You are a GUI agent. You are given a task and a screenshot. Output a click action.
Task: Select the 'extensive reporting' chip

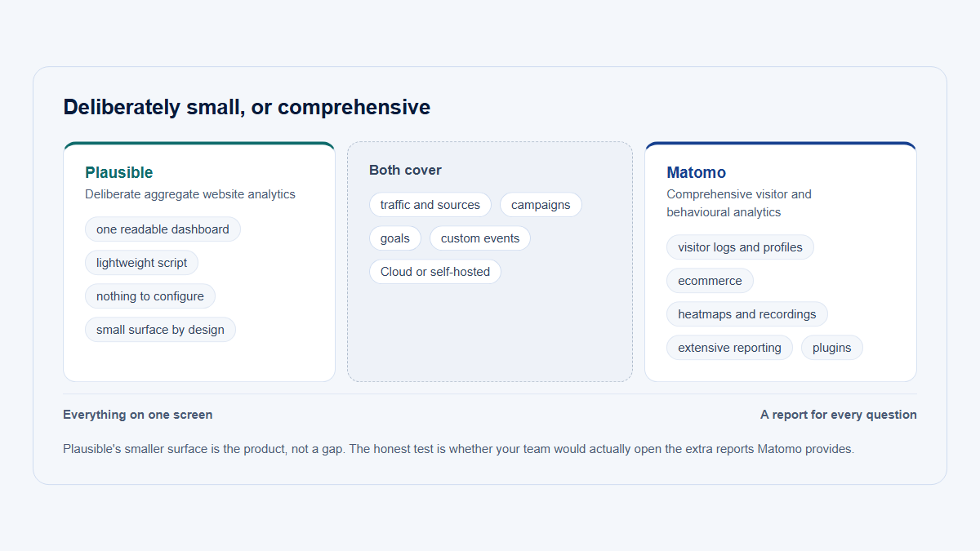(x=729, y=348)
